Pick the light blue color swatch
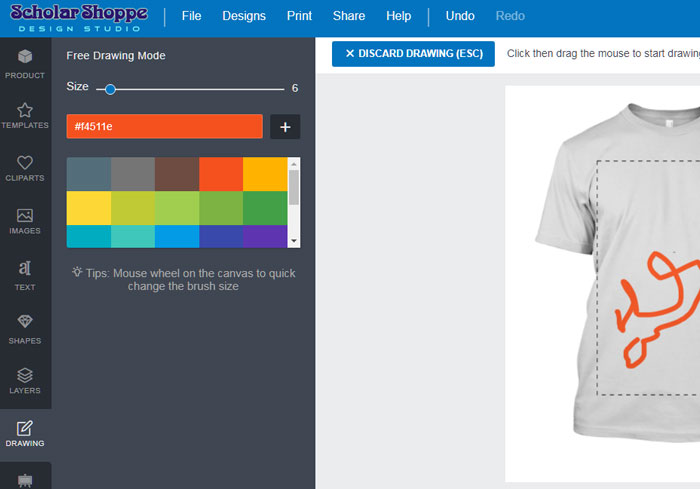The width and height of the screenshot is (700, 489). 177,236
